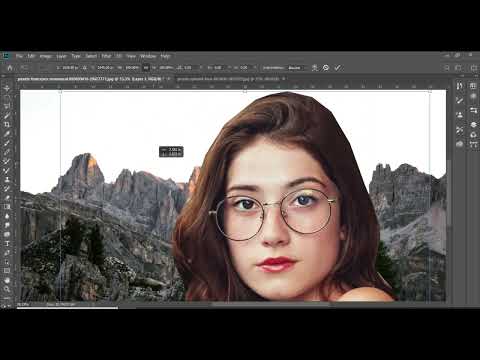The width and height of the screenshot is (480, 360).
Task: Open the Interpolation dropdown
Action: [x=295, y=68]
